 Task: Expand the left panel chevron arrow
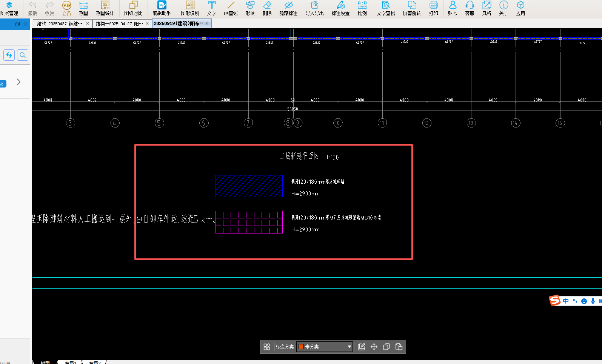click(18, 82)
